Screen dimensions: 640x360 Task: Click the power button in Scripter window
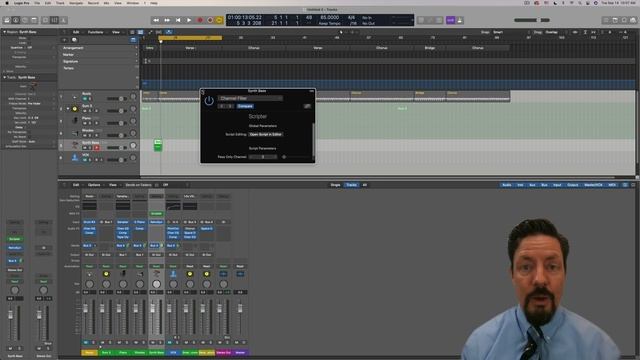[x=209, y=101]
